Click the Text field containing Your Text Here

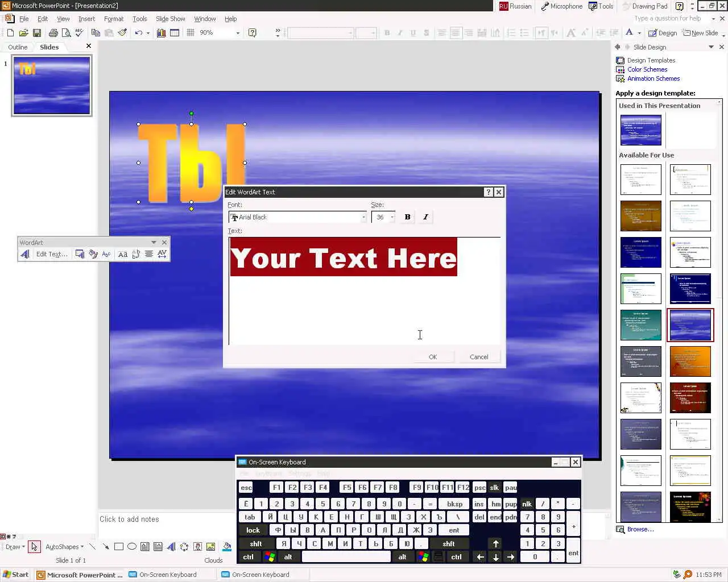coord(365,290)
